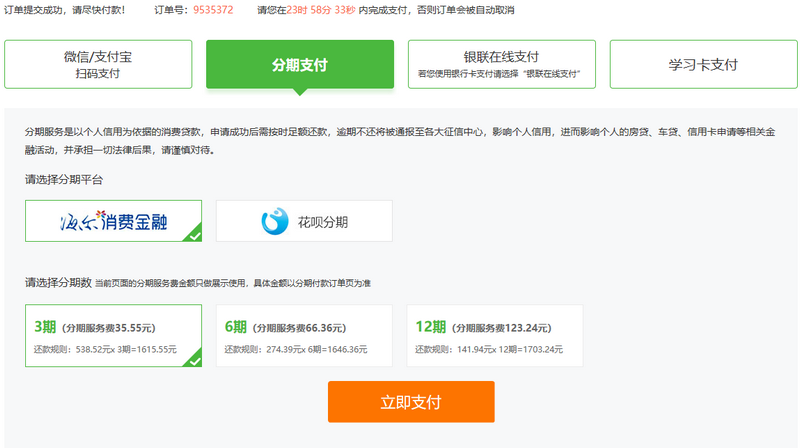This screenshot has height=448, width=800.
Task: Click the installment service disclaimer paragraph
Action: (x=400, y=140)
